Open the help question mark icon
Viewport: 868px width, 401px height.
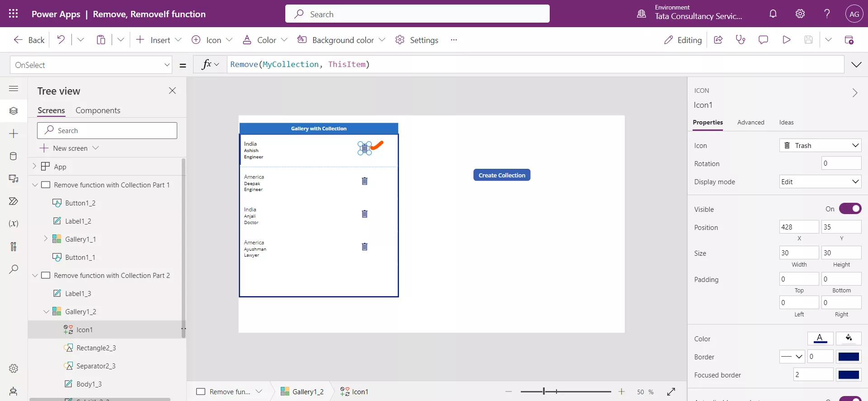827,14
